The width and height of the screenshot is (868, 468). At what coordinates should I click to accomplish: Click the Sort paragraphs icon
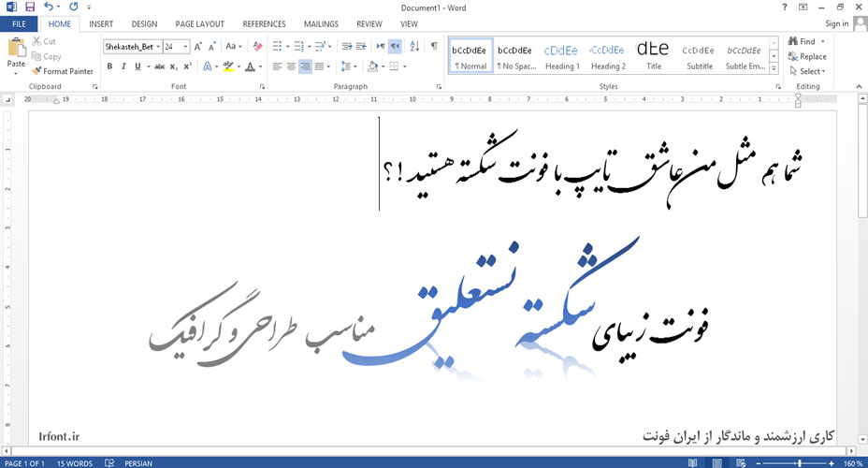414,46
